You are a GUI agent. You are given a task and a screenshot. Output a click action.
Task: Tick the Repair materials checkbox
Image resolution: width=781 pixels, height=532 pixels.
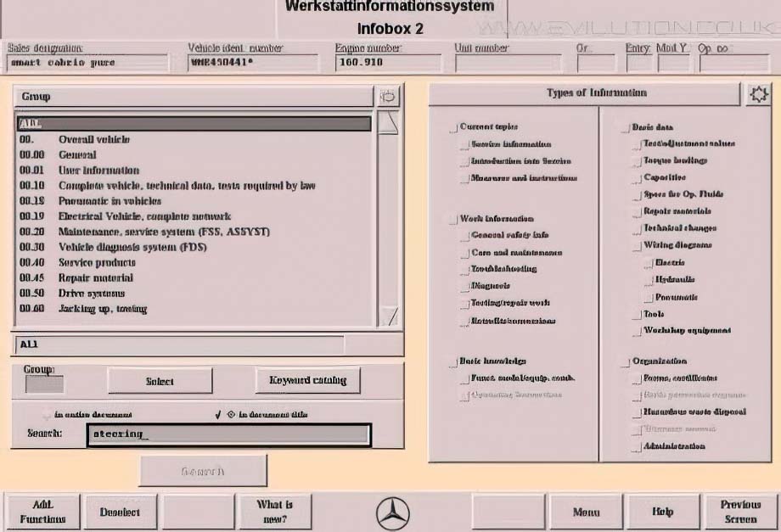click(x=638, y=212)
